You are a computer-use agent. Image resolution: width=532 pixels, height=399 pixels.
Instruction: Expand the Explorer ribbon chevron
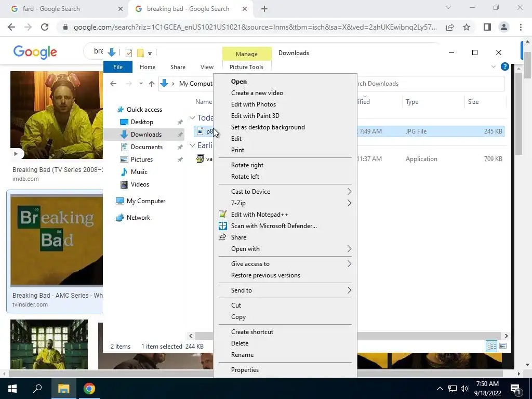(x=494, y=67)
